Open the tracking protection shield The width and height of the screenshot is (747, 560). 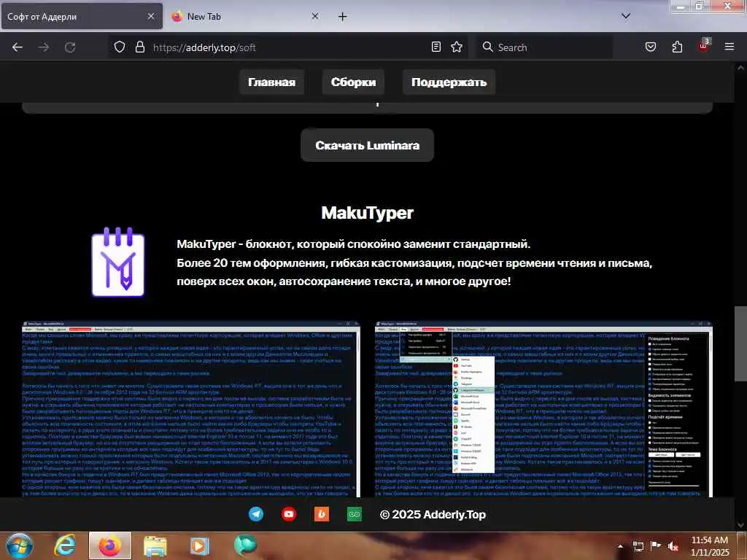[x=120, y=47]
